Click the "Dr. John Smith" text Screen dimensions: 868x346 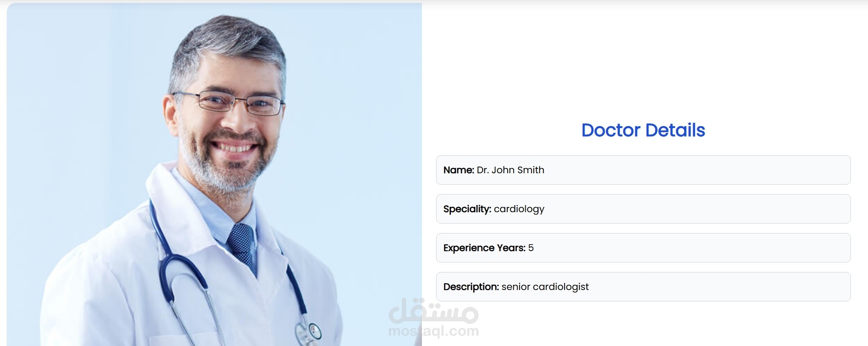(x=511, y=170)
